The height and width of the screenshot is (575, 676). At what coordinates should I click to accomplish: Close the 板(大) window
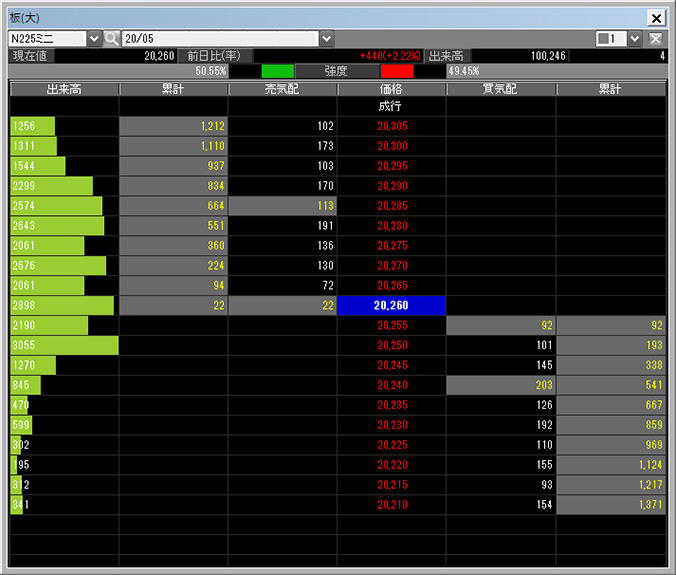pyautogui.click(x=656, y=18)
